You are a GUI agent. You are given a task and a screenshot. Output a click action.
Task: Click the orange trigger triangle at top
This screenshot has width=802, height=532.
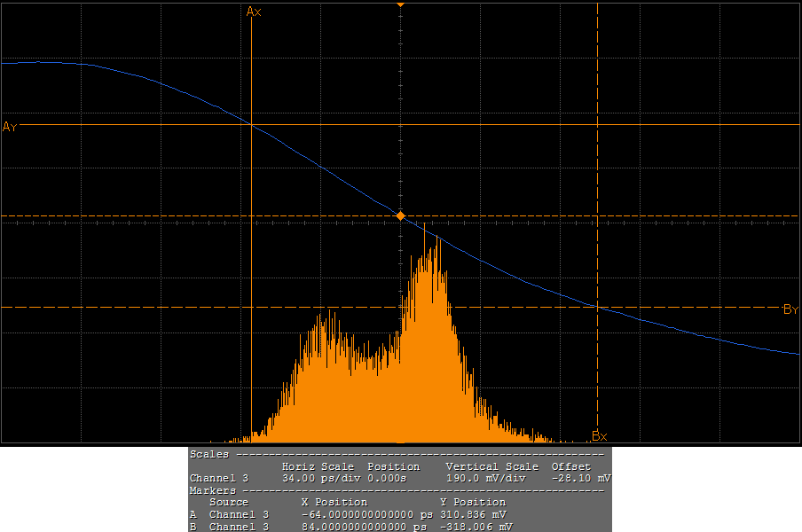400,5
